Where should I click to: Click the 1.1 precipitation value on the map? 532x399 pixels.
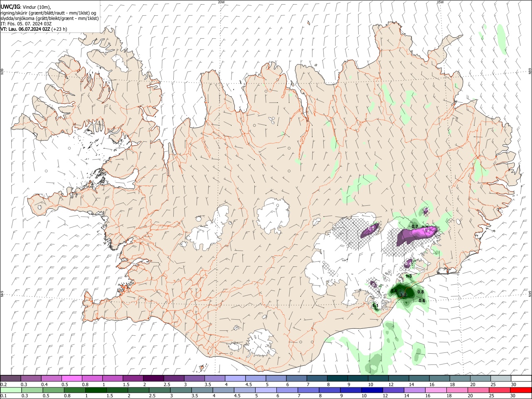(375, 306)
